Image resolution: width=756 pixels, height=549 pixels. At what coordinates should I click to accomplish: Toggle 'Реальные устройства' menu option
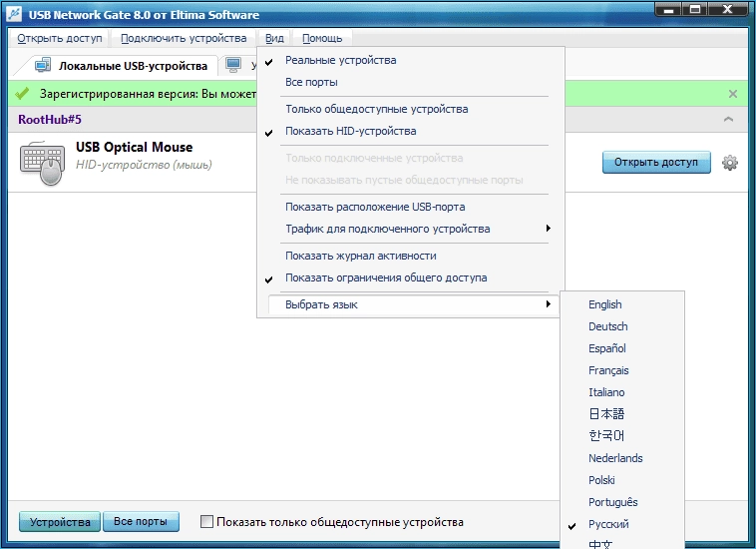click(x=410, y=60)
